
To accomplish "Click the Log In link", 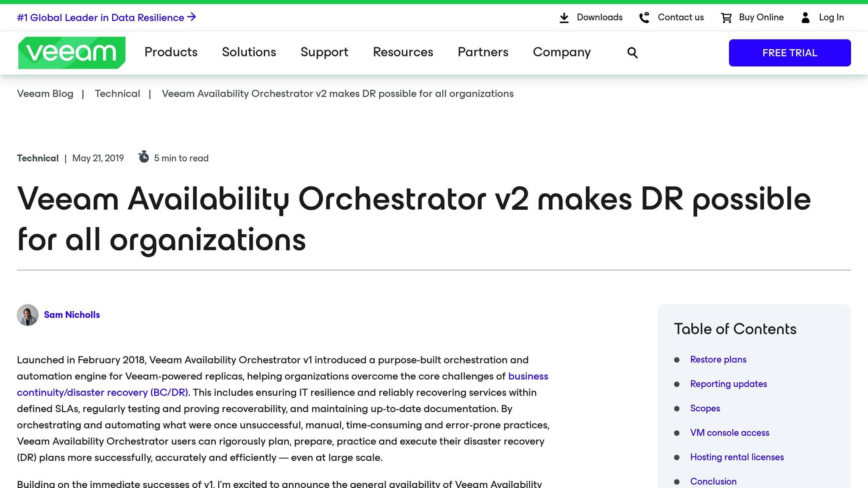I will tap(831, 17).
